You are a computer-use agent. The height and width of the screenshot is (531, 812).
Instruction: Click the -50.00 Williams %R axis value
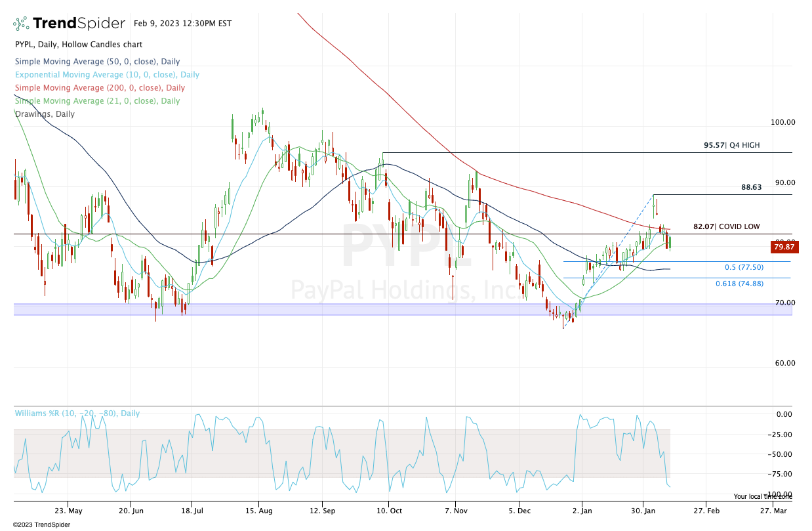click(x=781, y=454)
